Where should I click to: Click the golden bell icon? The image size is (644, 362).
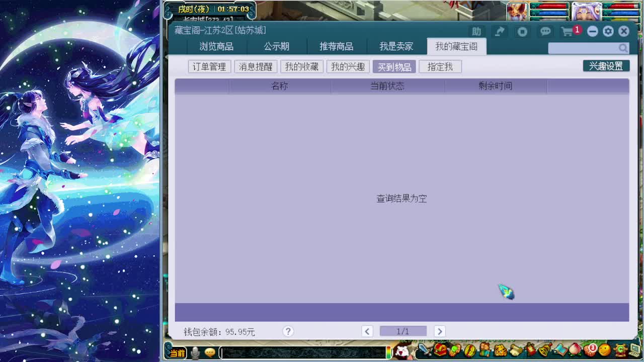coord(545,349)
